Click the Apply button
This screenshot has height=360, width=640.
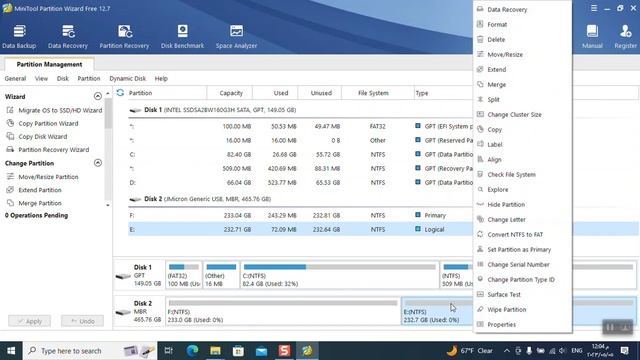[29, 321]
